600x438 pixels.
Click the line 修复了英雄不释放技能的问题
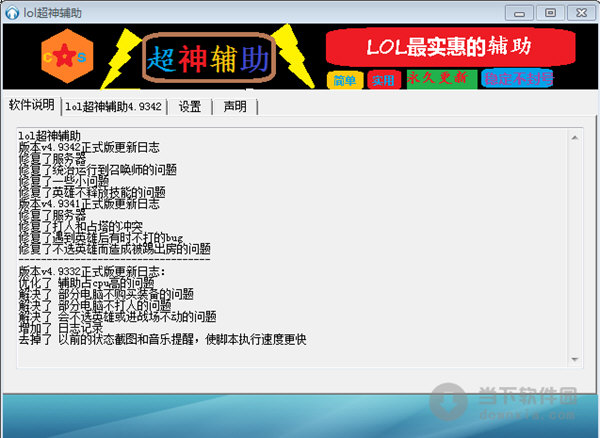(x=92, y=192)
